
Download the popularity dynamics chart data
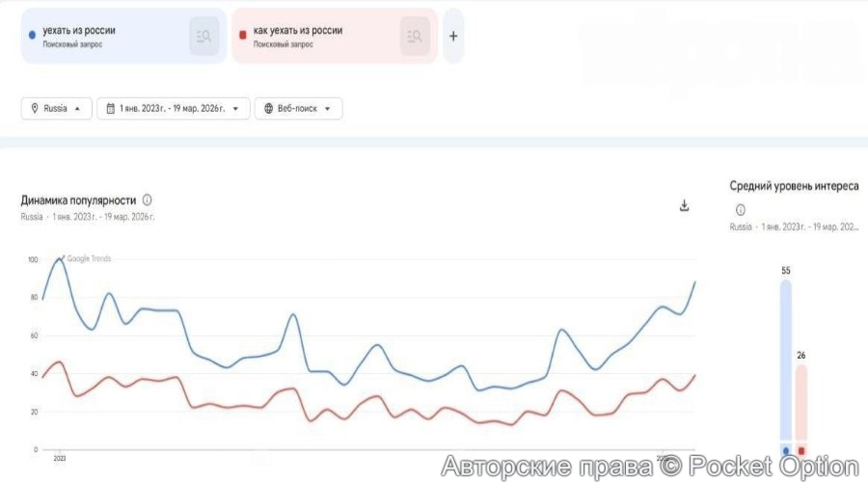(685, 205)
